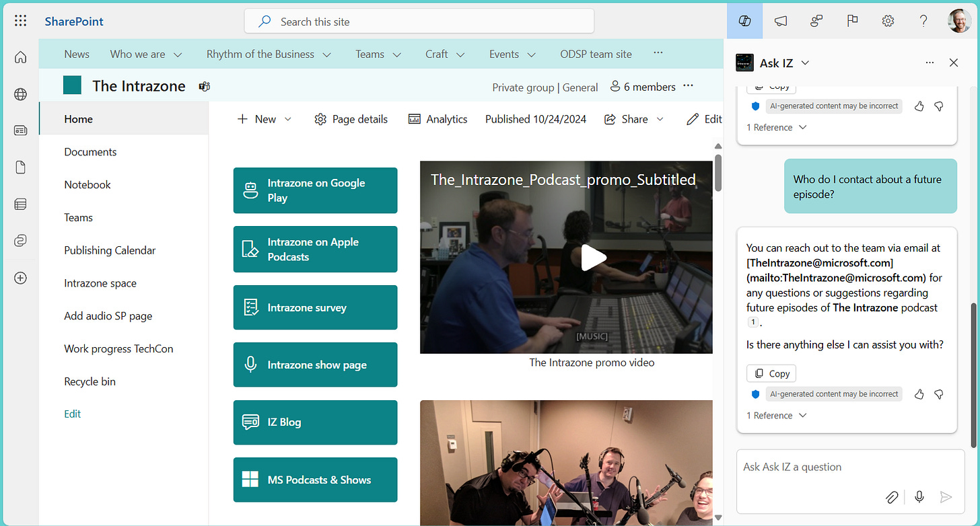Click the Intrazone survey button
Viewport: 980px width, 526px height.
click(315, 307)
